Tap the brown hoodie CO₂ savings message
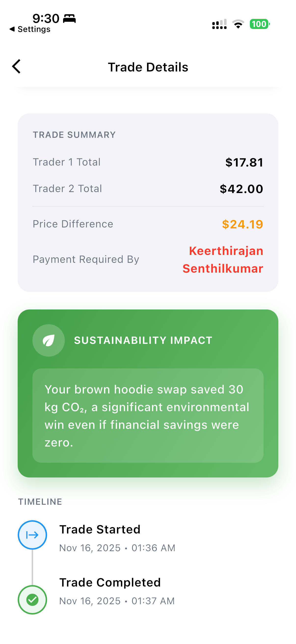This screenshot has width=296, height=644. point(148,416)
